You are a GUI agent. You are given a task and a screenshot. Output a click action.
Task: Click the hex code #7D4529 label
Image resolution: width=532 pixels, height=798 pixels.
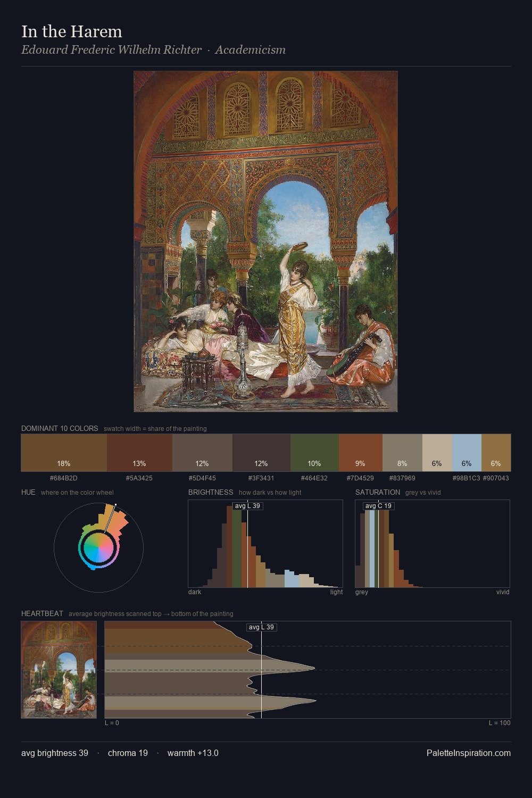[360, 478]
